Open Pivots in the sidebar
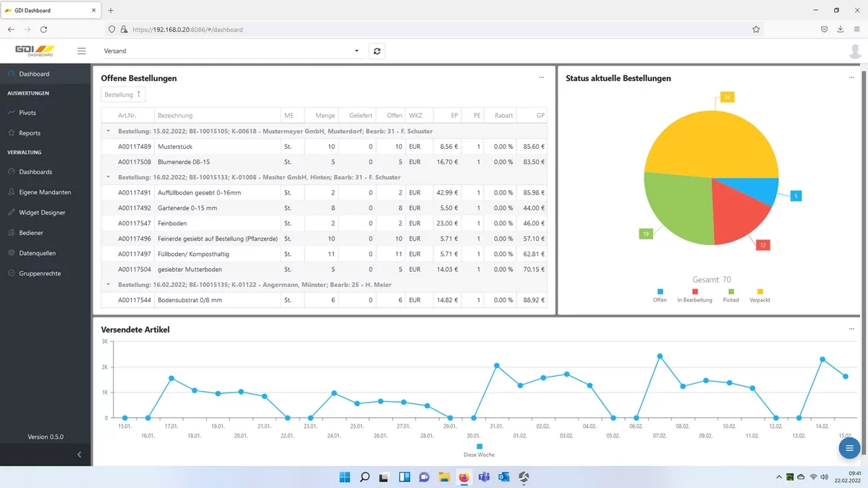The height and width of the screenshot is (488, 868). tap(27, 113)
